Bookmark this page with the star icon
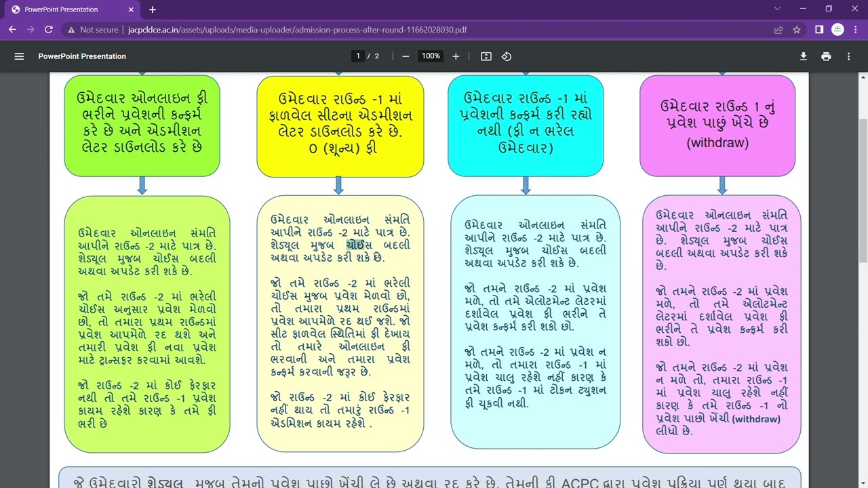This screenshot has width=868, height=488. point(797,30)
